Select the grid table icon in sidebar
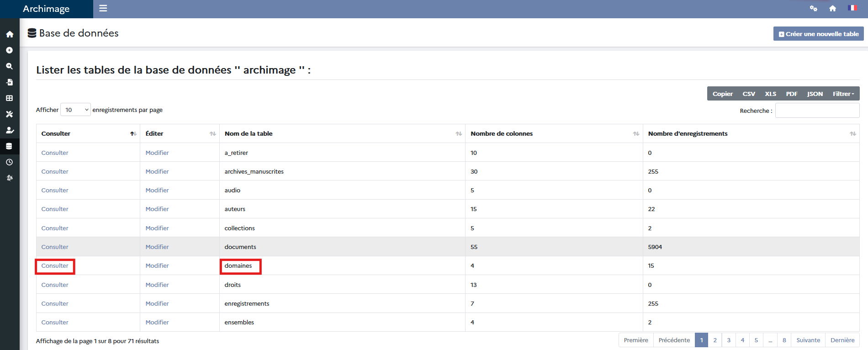This screenshot has height=350, width=868. pyautogui.click(x=9, y=98)
